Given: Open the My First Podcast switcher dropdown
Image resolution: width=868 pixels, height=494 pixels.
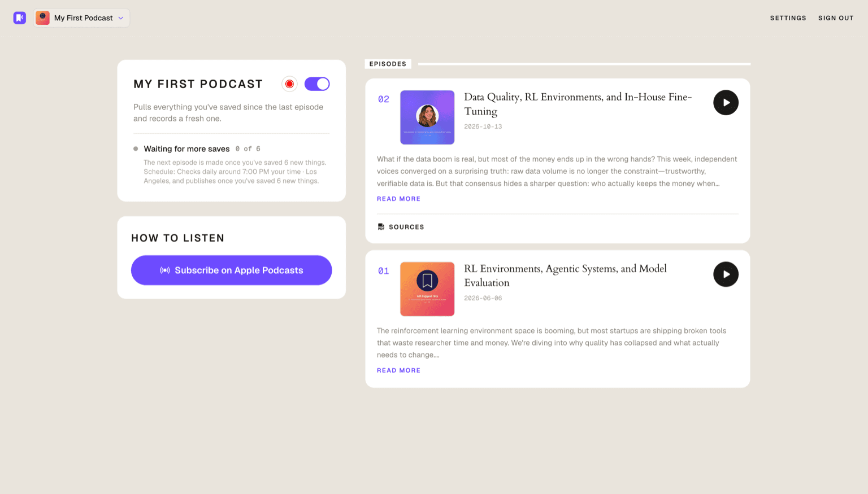Looking at the screenshot, I should tap(82, 18).
